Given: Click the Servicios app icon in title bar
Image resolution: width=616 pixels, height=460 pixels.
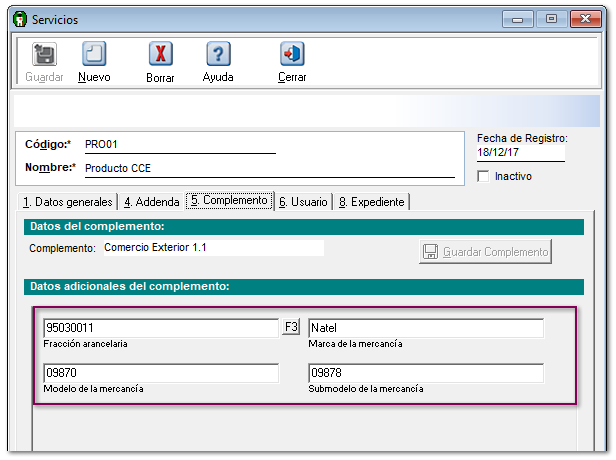Looking at the screenshot, I should (17, 19).
